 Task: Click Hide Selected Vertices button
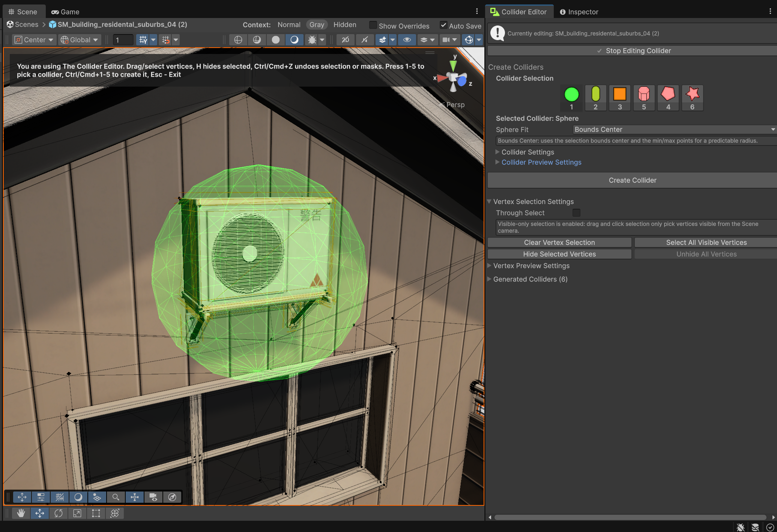point(559,254)
